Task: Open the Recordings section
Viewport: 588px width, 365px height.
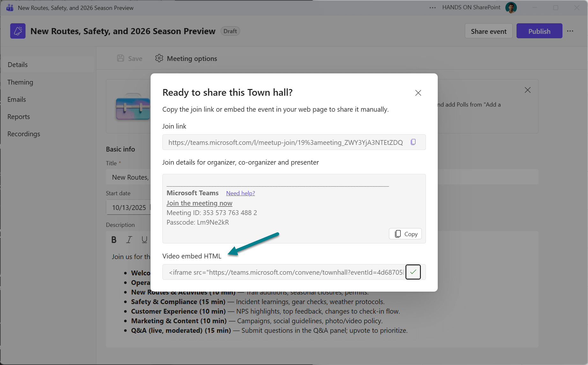Action: pyautogui.click(x=24, y=134)
